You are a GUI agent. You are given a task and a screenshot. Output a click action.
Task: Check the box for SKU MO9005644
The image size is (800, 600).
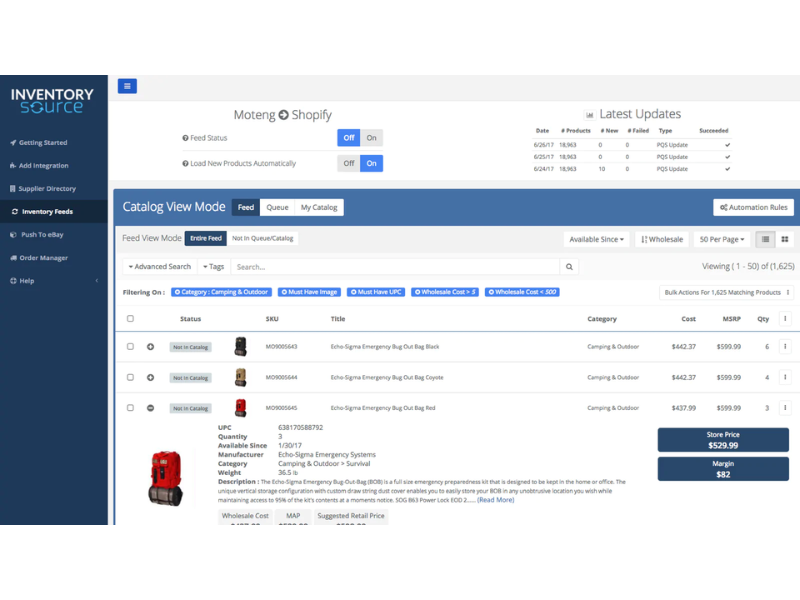(x=130, y=377)
